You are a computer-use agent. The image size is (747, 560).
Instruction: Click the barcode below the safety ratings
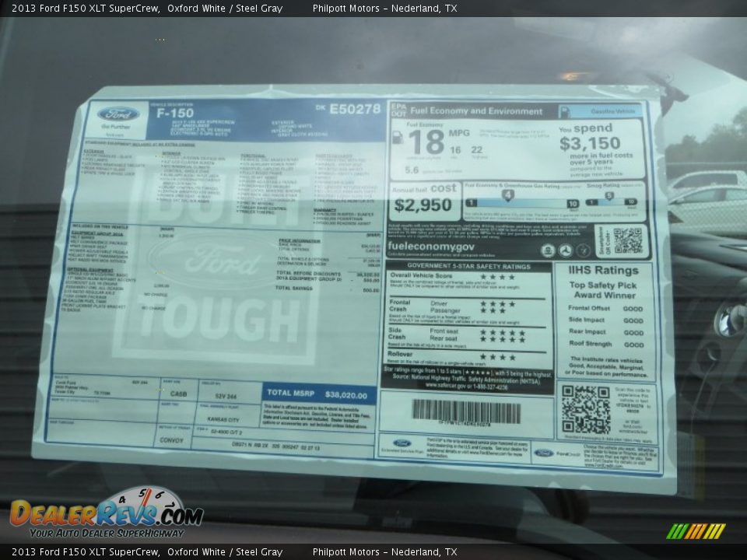pyautogui.click(x=466, y=411)
